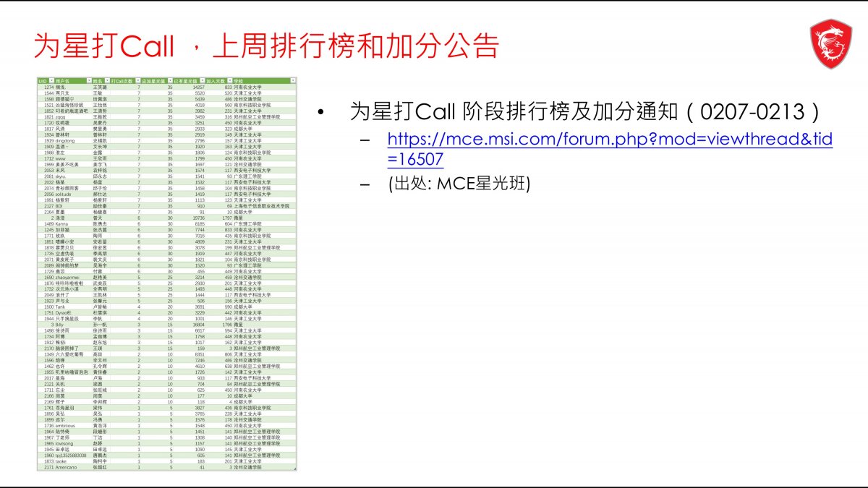This screenshot has height=488, width=868.
Task: Click the UID 1489 cell
Action: pos(49,224)
